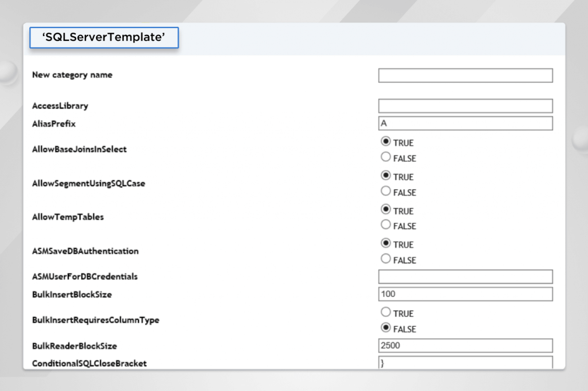This screenshot has height=391, width=588.
Task: Click the AliasPrefix field containing A
Action: point(465,123)
